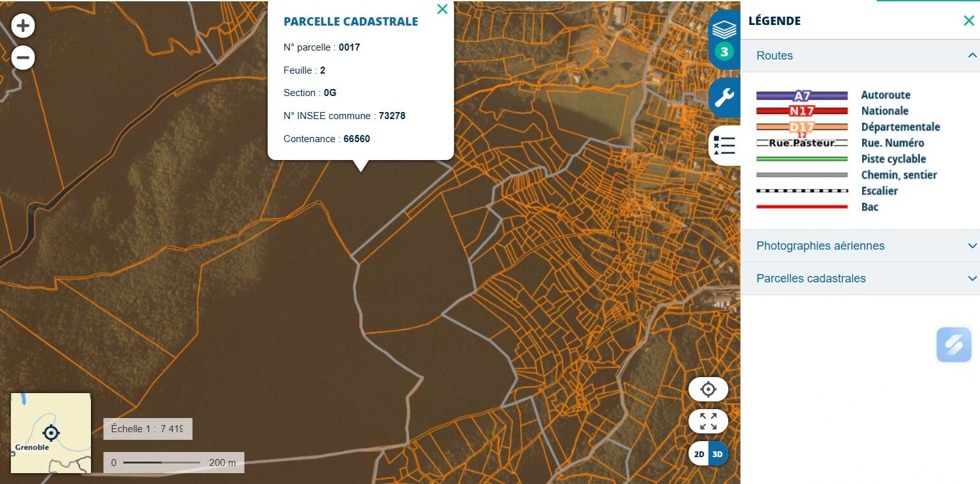
Task: Click the Autoroute A7 legend symbol
Action: click(x=802, y=95)
